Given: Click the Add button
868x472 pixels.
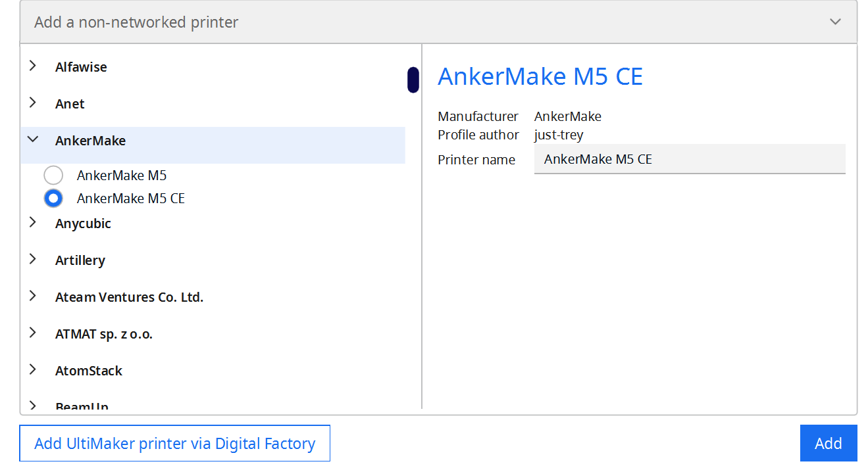Looking at the screenshot, I should (828, 443).
